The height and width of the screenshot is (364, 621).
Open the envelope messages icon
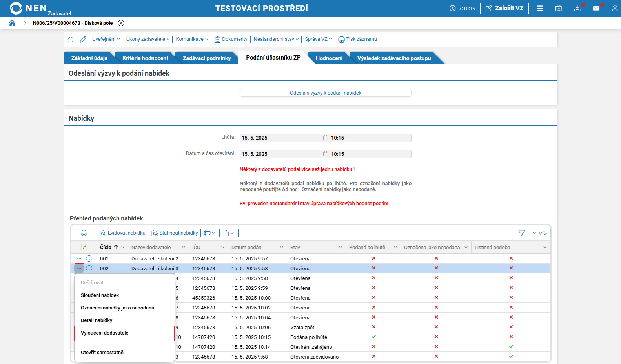596,8
